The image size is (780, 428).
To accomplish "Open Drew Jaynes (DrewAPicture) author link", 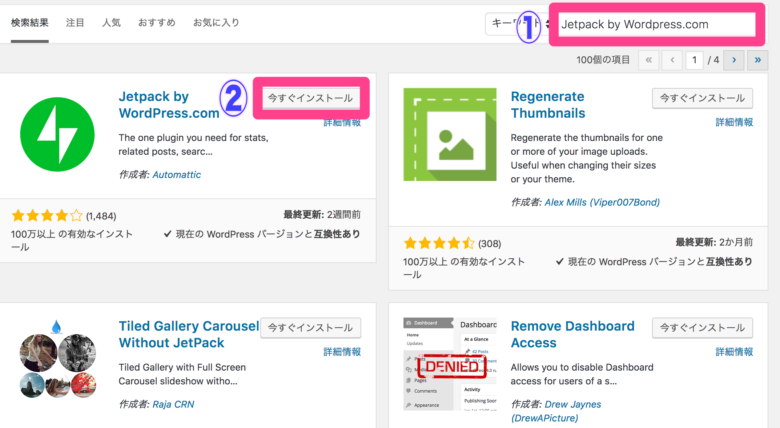I will point(556,411).
